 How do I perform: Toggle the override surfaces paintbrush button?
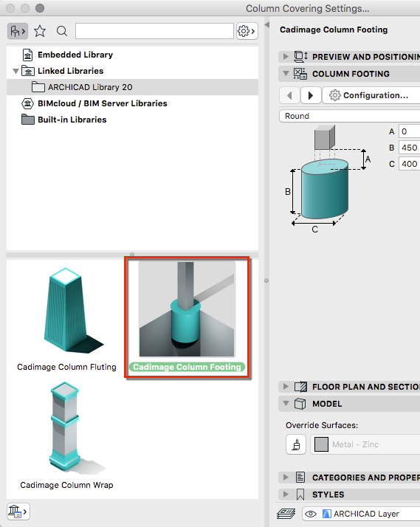pyautogui.click(x=296, y=444)
